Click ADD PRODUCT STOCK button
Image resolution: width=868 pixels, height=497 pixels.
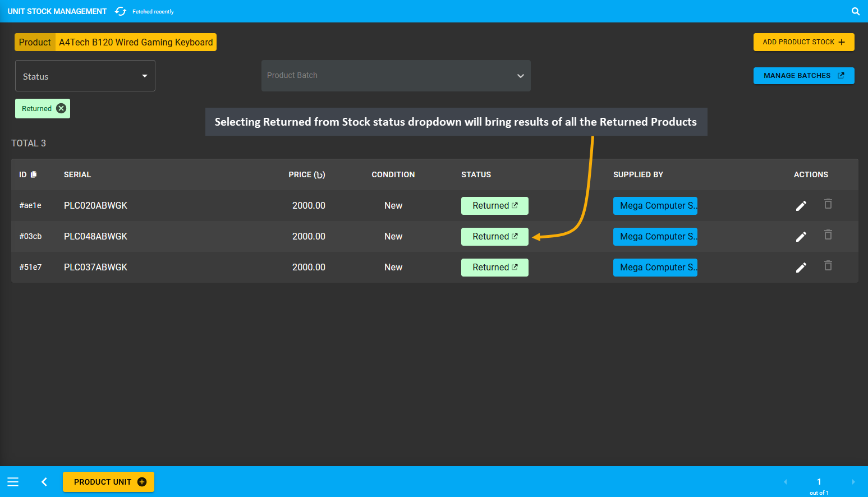click(x=804, y=42)
